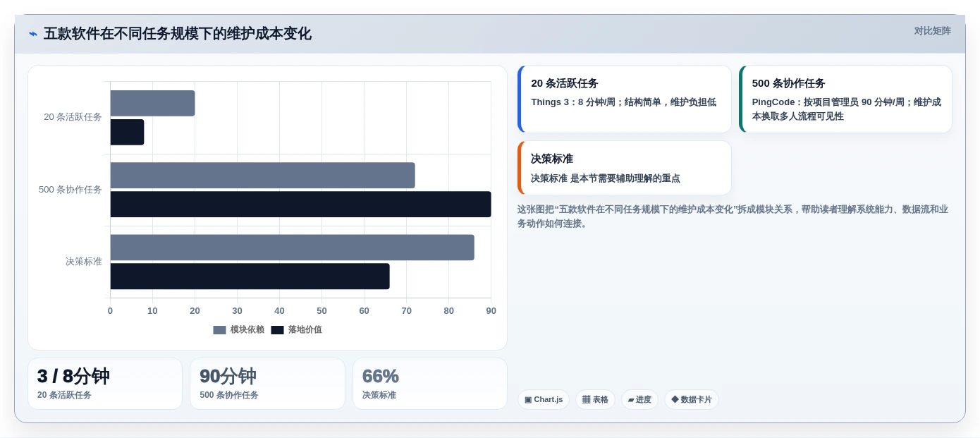Click the 20 条活跃任务 y-axis label
The image size is (980, 438).
pos(73,117)
